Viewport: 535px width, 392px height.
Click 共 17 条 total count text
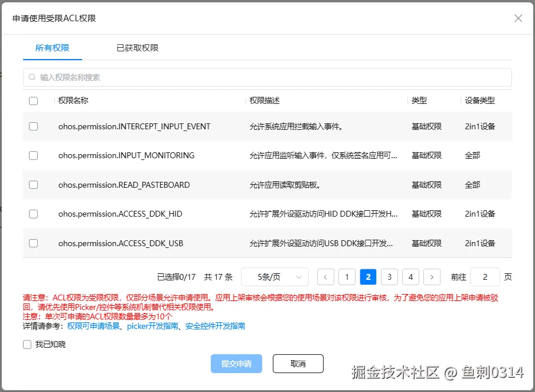tap(218, 277)
